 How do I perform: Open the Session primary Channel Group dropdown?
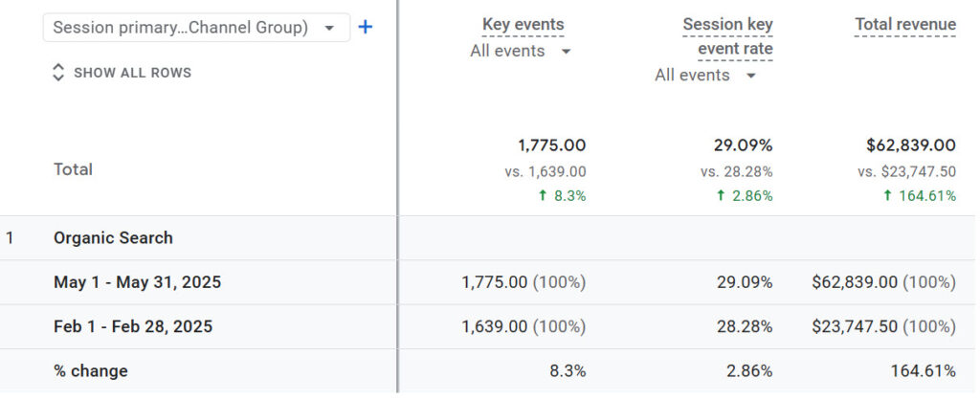pyautogui.click(x=195, y=28)
